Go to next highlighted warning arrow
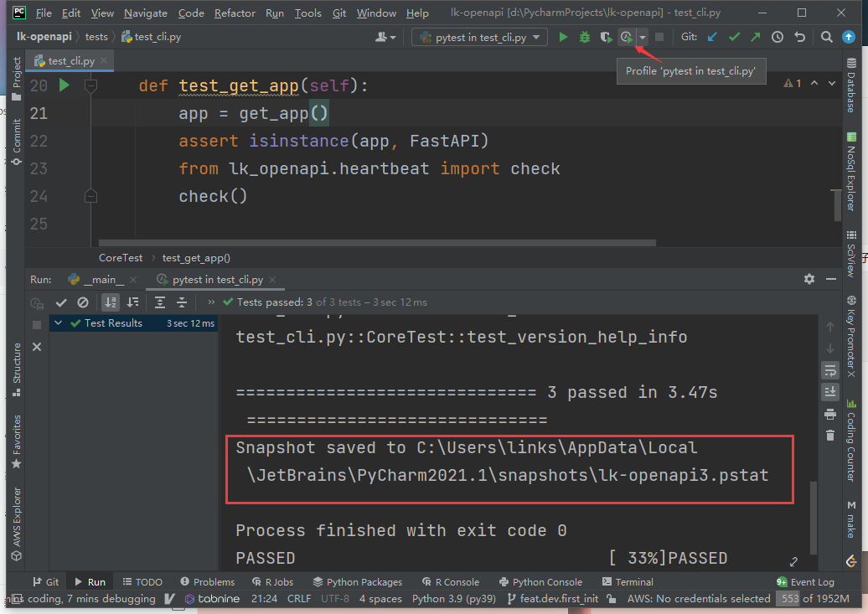This screenshot has width=868, height=614. pos(831,83)
